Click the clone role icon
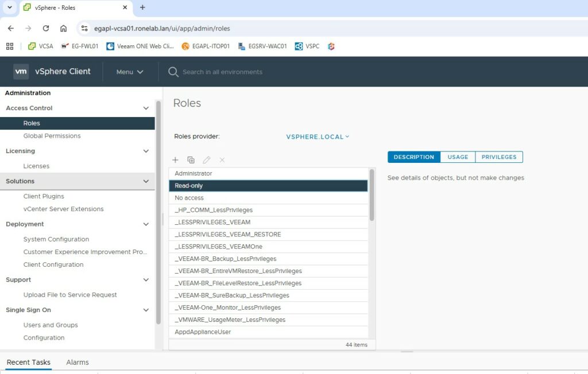 191,160
